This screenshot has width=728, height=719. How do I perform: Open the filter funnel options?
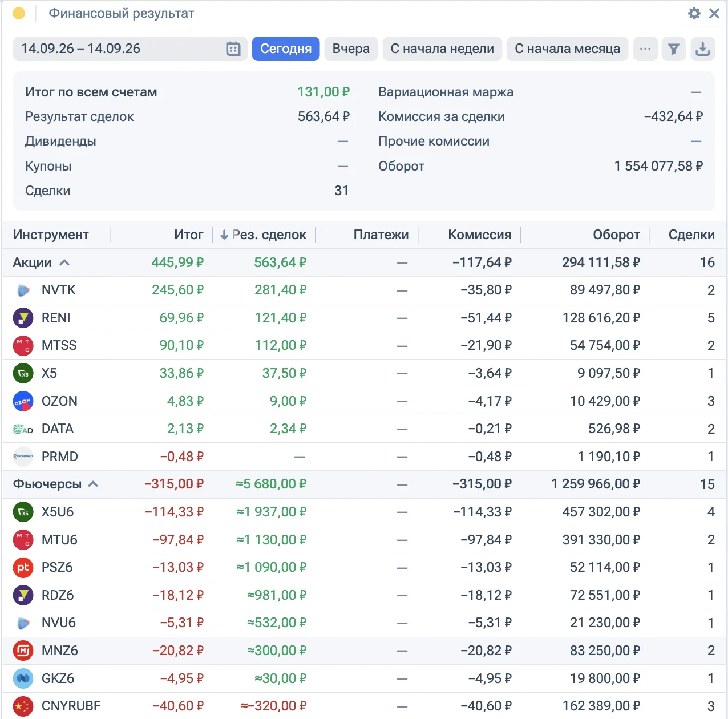674,49
